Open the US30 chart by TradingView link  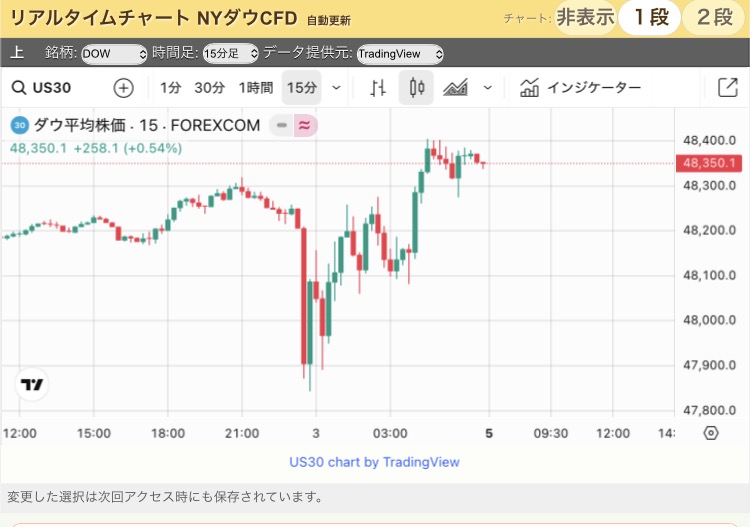point(374,462)
